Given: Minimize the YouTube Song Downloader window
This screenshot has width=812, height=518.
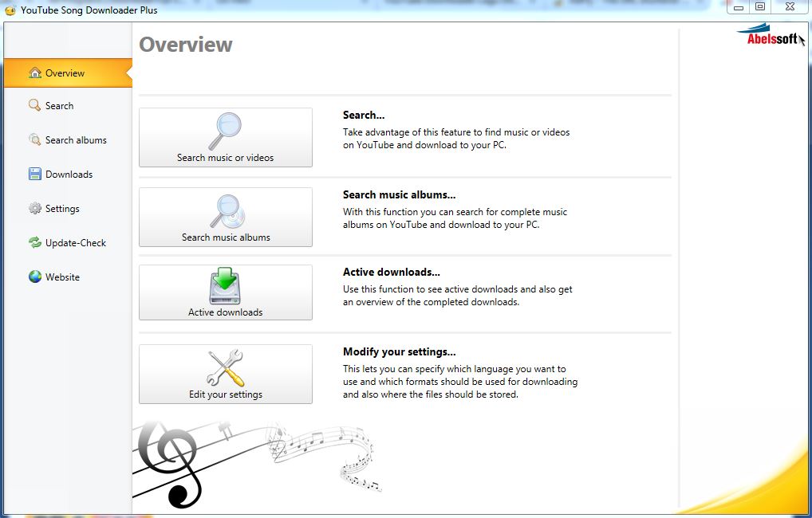Looking at the screenshot, I should click(739, 7).
